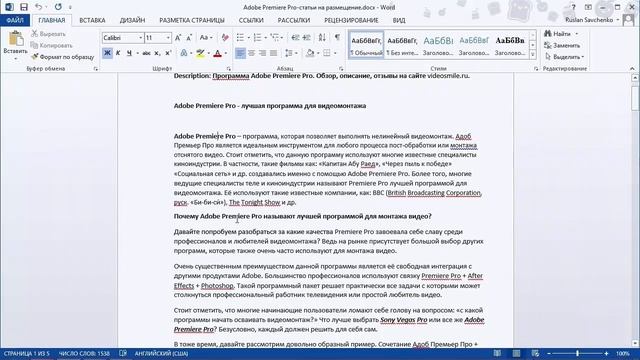
Task: Switch to ССЫЛКИ tab
Action: click(251, 20)
